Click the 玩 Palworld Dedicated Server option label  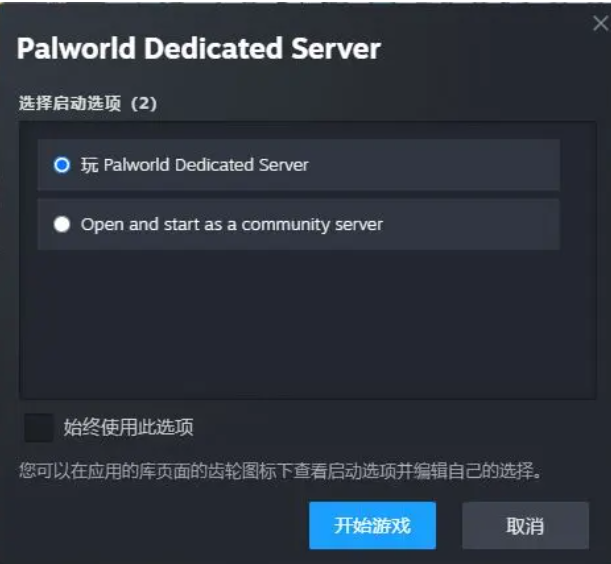[x=194, y=165]
